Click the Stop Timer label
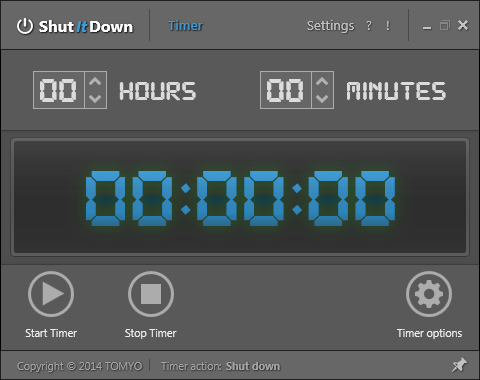The width and height of the screenshot is (480, 380). [151, 333]
